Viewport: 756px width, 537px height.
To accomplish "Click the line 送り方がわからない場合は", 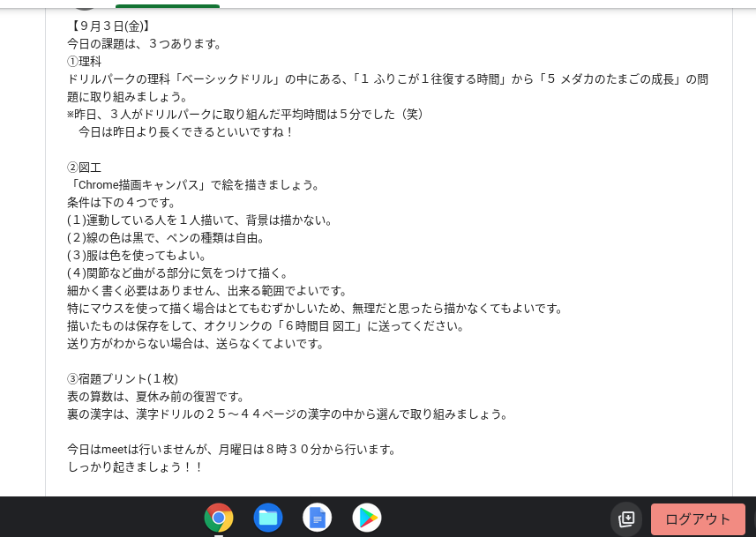I will tap(196, 344).
